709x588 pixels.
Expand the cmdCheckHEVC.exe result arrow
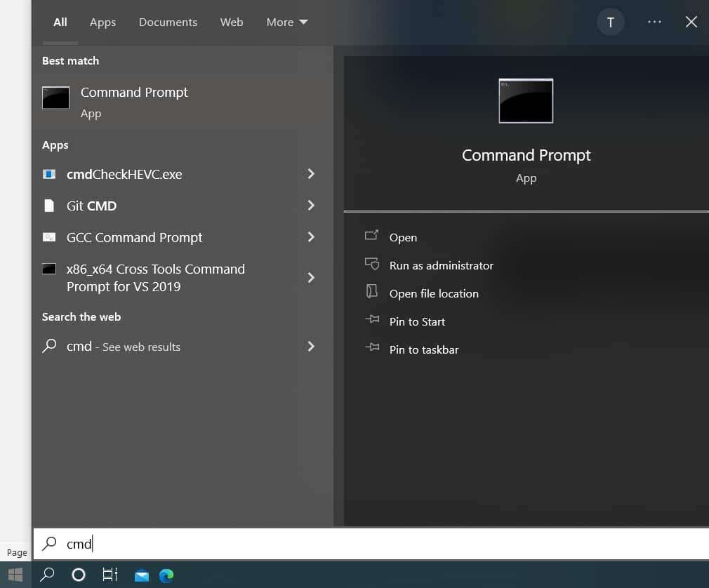pos(311,174)
